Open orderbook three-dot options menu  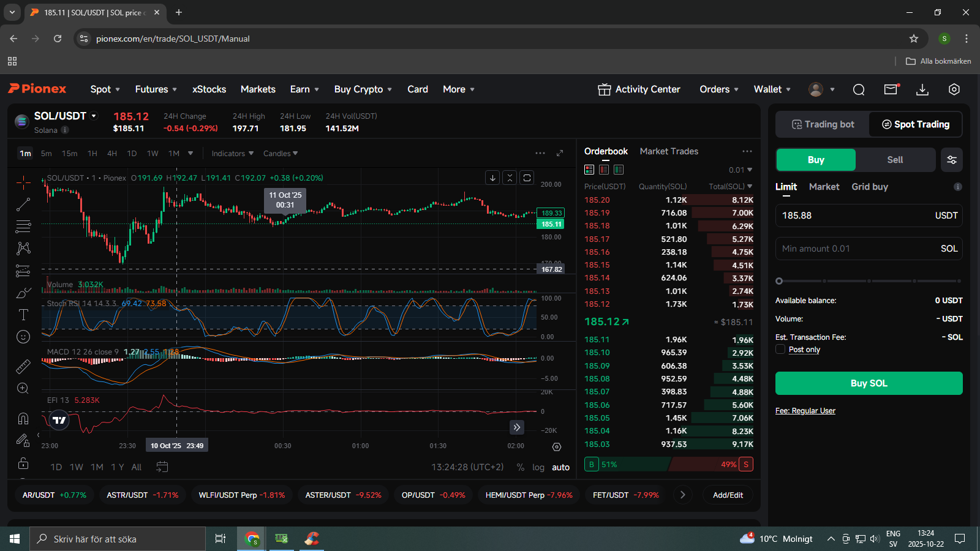pyautogui.click(x=747, y=151)
